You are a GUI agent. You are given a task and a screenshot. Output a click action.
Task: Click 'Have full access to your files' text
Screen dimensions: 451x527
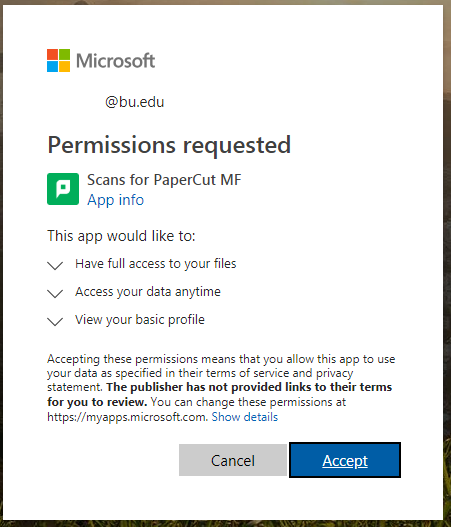point(156,264)
